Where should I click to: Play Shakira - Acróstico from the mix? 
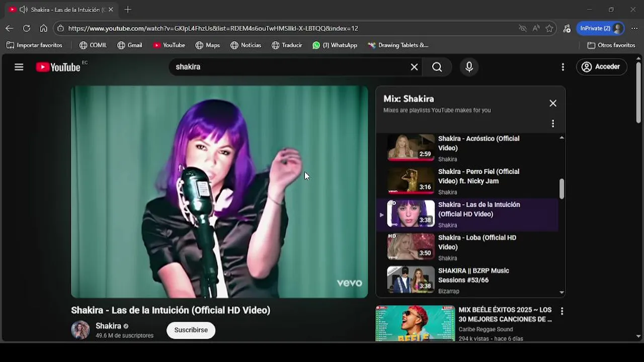coord(467,148)
